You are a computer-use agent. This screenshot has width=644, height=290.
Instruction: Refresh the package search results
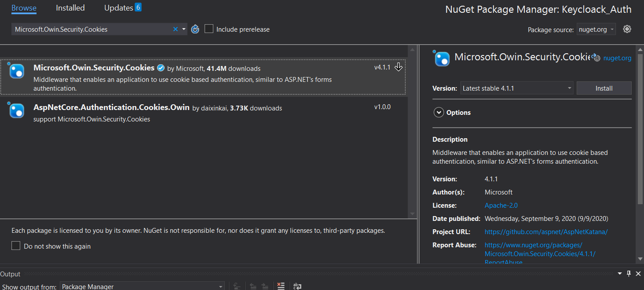(195, 29)
